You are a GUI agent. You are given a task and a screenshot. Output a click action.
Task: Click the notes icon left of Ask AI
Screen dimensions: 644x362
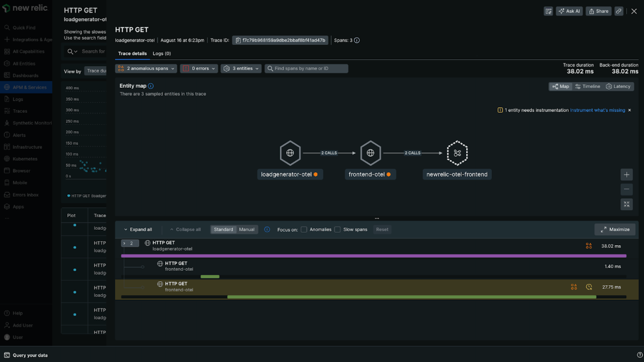tap(548, 11)
